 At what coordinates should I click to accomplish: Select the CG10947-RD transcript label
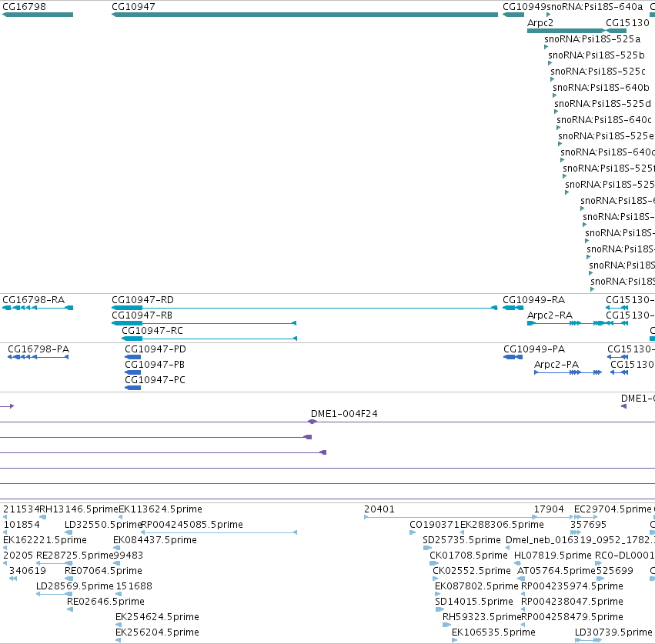pyautogui.click(x=143, y=300)
